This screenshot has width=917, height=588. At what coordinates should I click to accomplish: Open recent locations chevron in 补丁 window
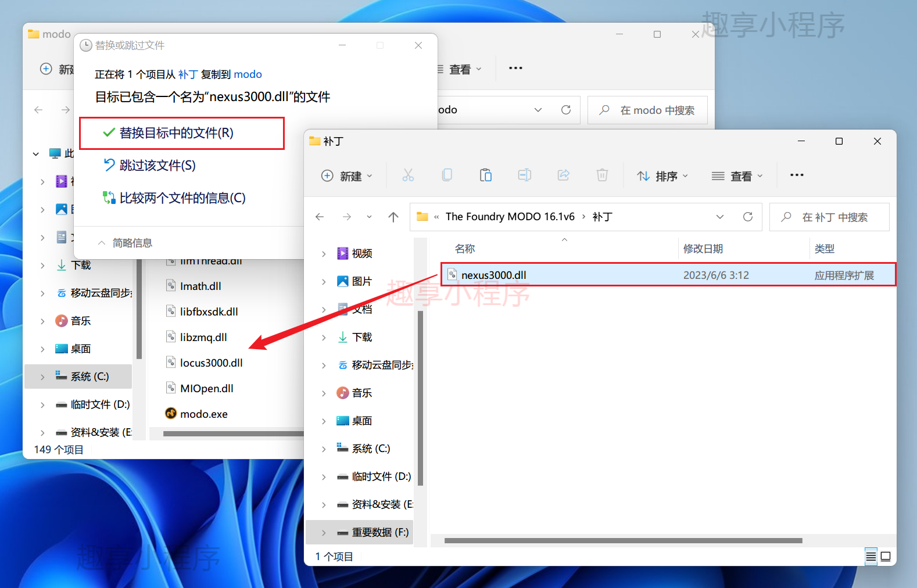(369, 217)
